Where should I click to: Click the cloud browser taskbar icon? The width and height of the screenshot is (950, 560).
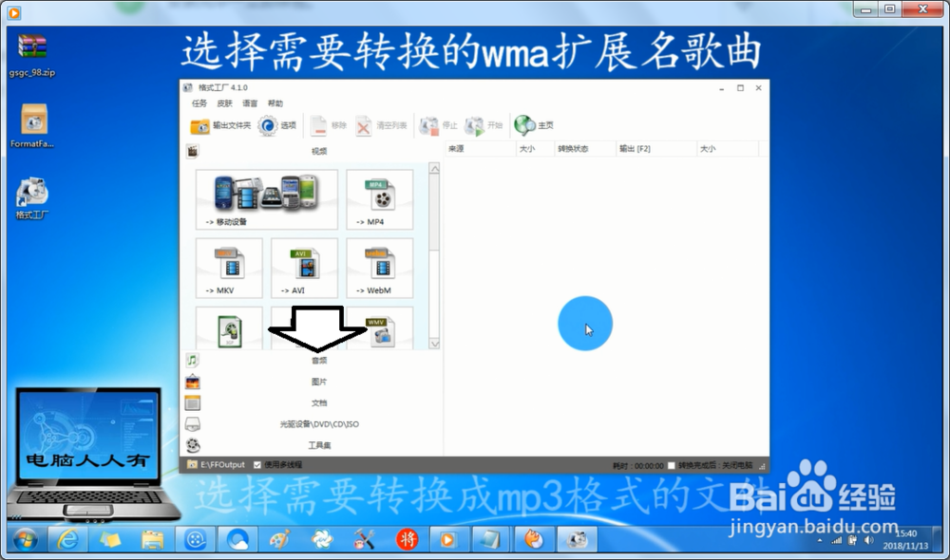(237, 539)
